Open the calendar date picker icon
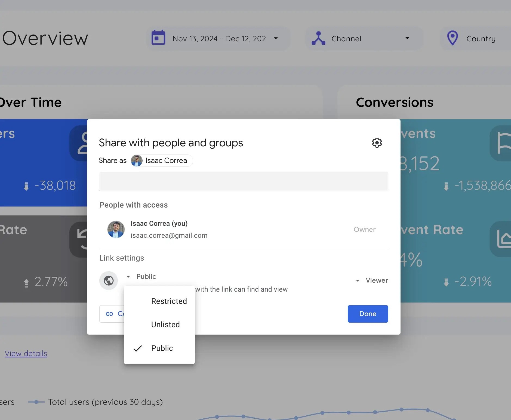The height and width of the screenshot is (420, 511). (x=158, y=38)
